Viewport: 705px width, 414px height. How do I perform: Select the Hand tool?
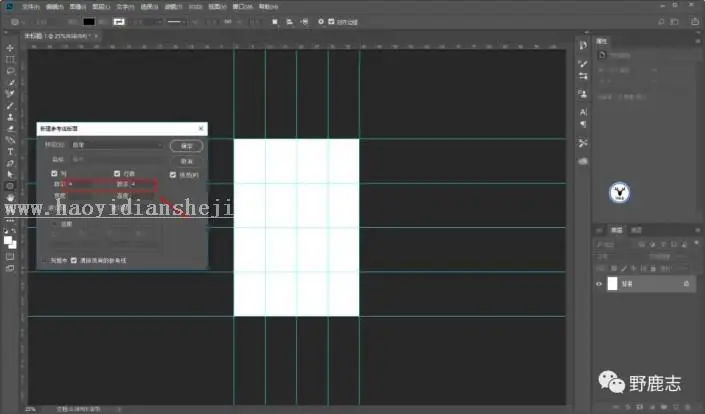point(10,198)
